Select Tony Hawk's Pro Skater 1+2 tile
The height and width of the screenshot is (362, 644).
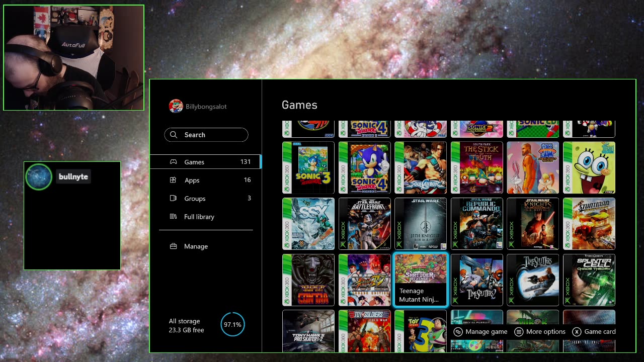tap(308, 331)
